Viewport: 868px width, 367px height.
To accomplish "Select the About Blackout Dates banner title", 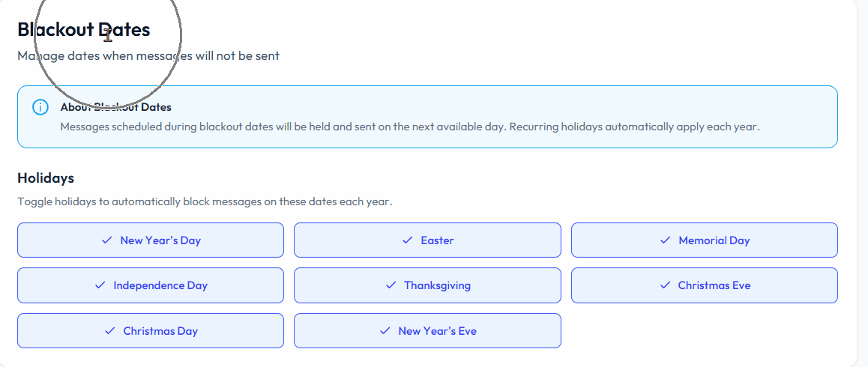I will 116,107.
